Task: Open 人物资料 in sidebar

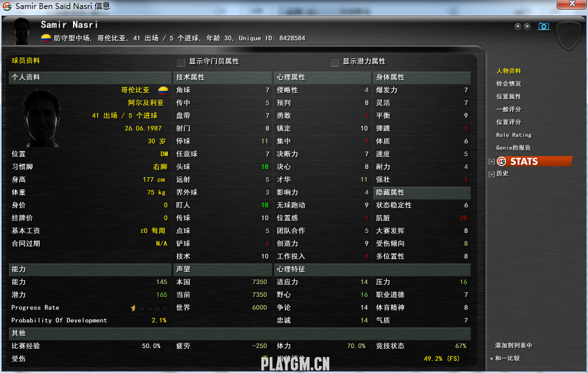Action: coord(509,71)
